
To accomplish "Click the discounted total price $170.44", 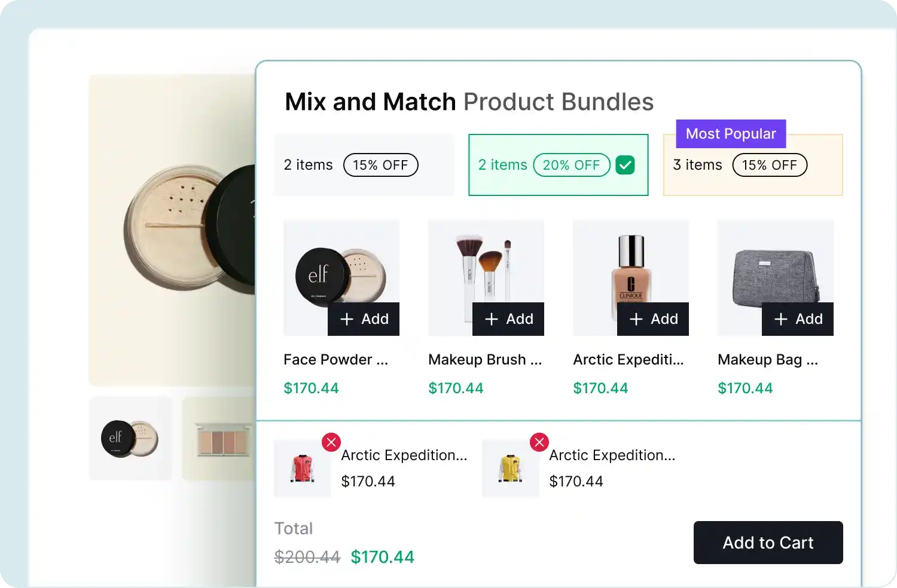I will [x=382, y=556].
